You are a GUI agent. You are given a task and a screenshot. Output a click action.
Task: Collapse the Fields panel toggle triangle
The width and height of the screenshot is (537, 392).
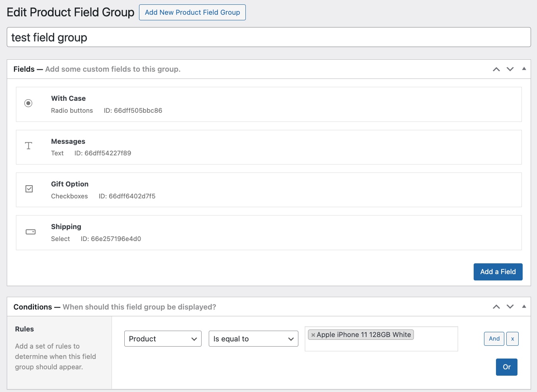pyautogui.click(x=524, y=69)
